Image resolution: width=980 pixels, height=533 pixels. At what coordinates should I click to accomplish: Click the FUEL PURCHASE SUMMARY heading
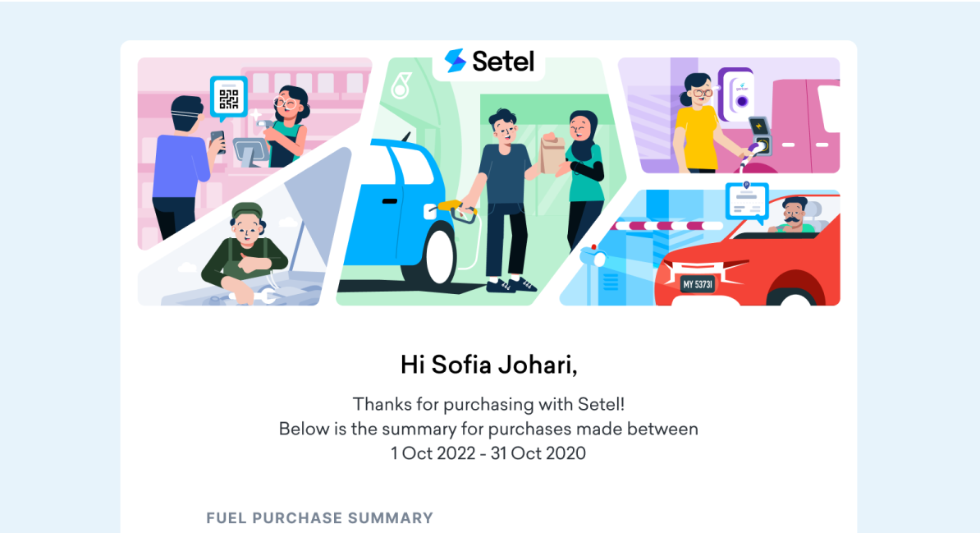point(319,518)
